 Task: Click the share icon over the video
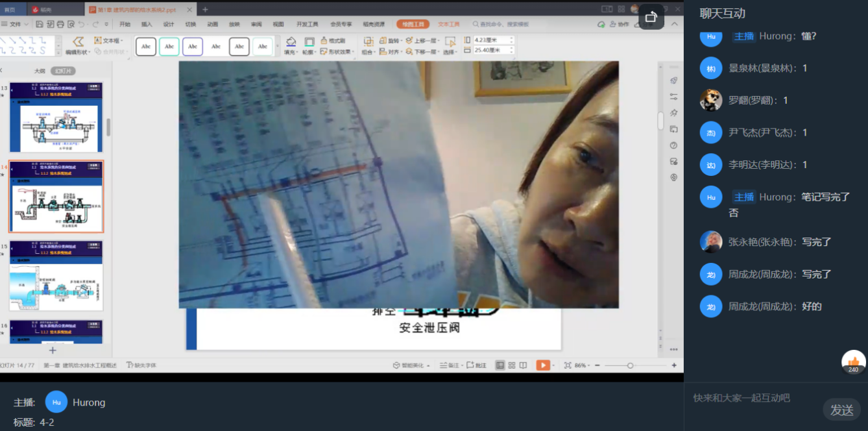651,18
